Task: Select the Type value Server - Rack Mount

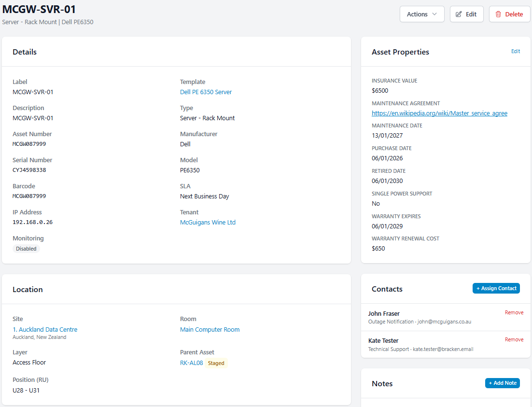Action: (207, 118)
